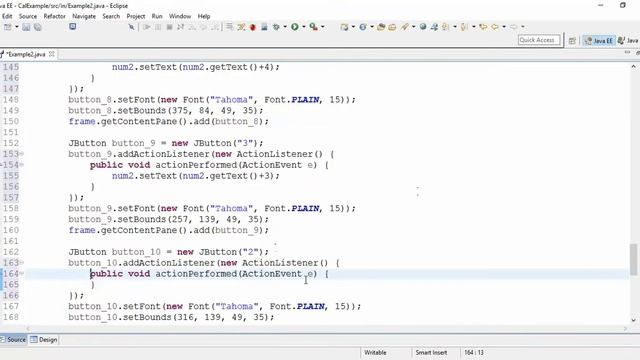The width and height of the screenshot is (640, 360).
Task: Click the blue terminal icon in toolbar
Action: coord(72,27)
